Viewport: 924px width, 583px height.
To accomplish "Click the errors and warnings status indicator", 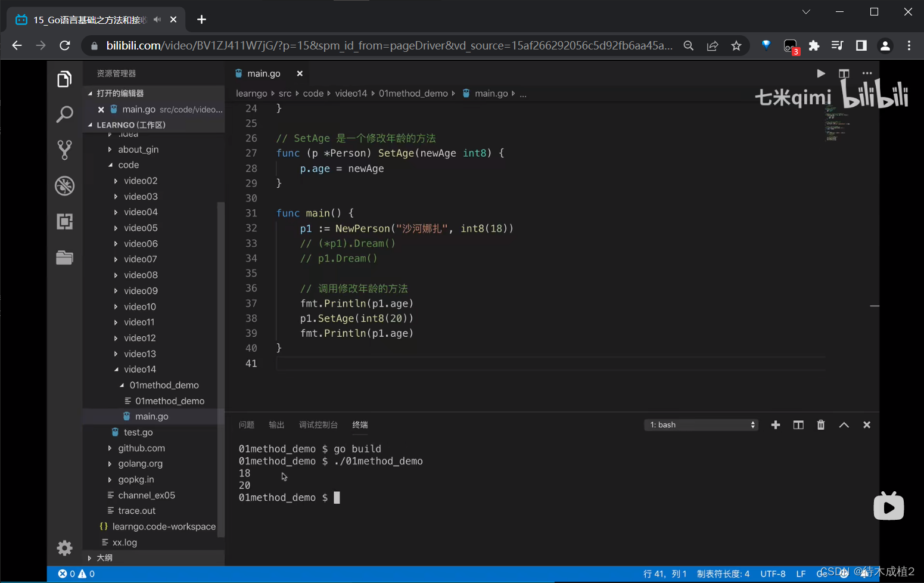I will pos(76,573).
